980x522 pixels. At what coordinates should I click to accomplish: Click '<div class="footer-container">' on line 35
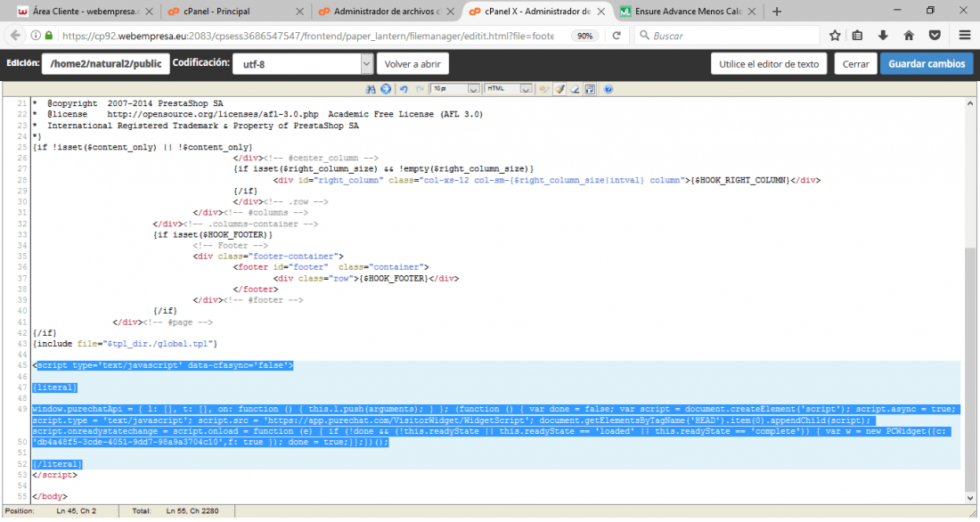tap(268, 257)
